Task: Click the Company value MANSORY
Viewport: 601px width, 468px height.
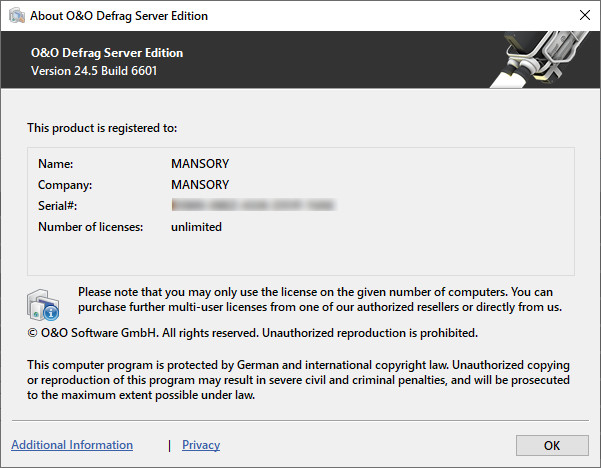Action: click(200, 185)
